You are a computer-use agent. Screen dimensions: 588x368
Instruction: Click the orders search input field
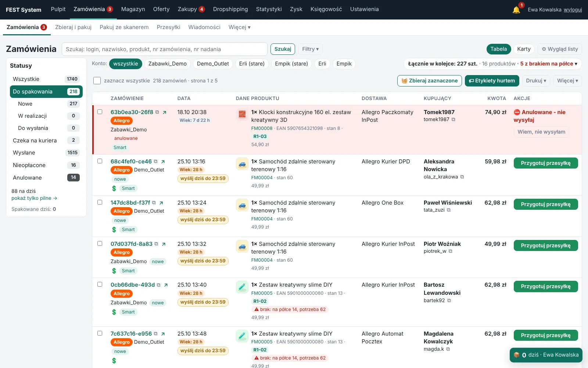(x=165, y=49)
